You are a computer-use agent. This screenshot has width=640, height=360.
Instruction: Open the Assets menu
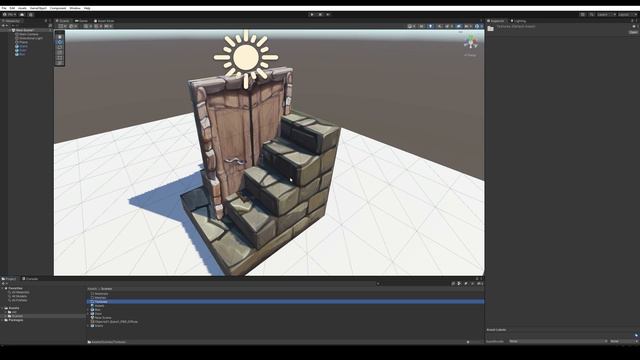22,8
